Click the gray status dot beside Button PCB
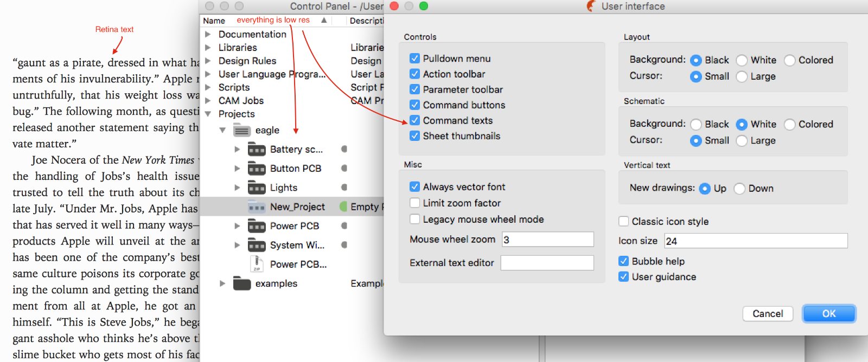868x362 pixels. click(x=344, y=169)
